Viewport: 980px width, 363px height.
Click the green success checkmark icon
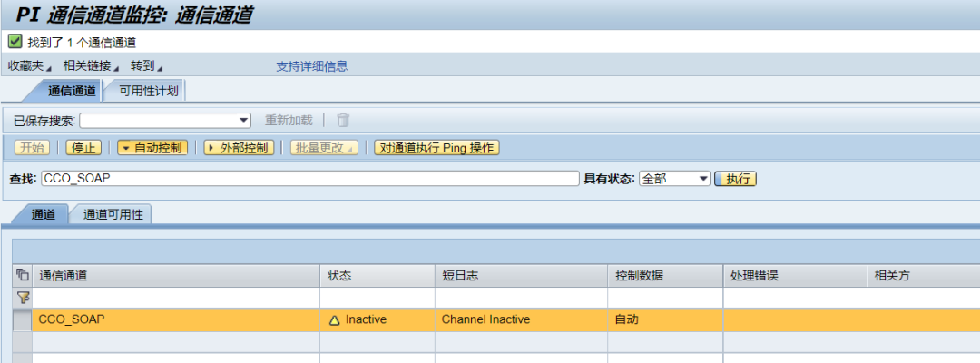(x=15, y=42)
